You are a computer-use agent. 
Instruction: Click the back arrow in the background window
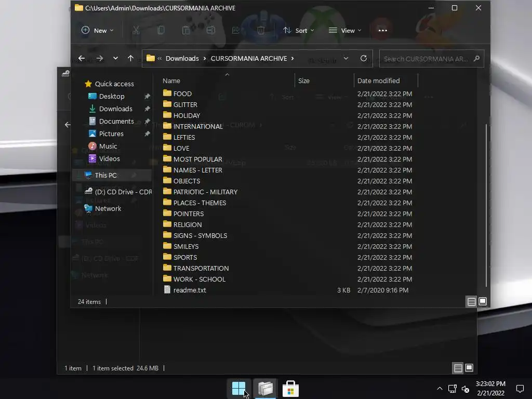[68, 125]
